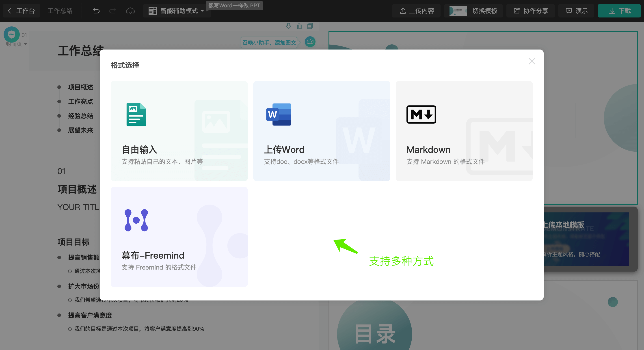The image size is (644, 350).
Task: Click the redo arrow icon
Action: 112,11
